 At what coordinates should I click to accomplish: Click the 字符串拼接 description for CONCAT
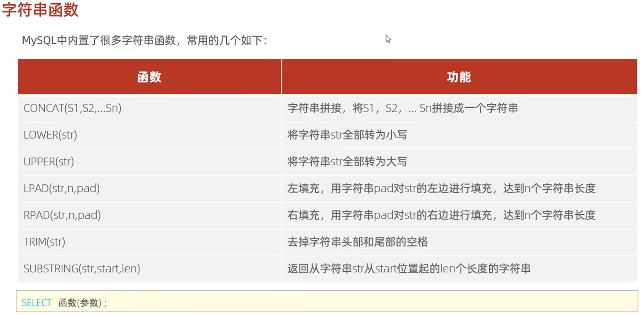point(402,108)
